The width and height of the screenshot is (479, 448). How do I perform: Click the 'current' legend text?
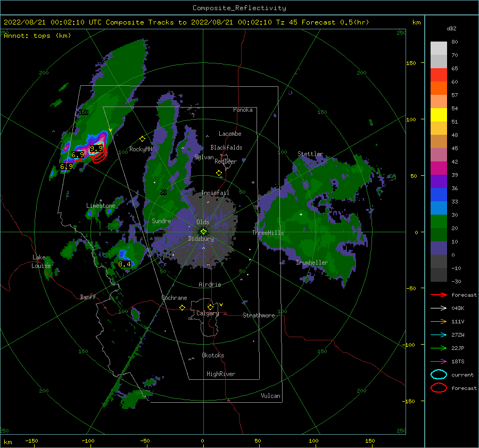[463, 375]
